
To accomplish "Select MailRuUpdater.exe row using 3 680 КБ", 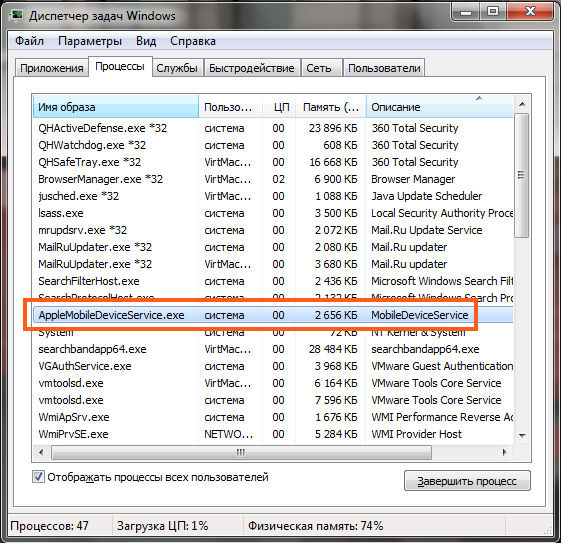I will coord(273,264).
